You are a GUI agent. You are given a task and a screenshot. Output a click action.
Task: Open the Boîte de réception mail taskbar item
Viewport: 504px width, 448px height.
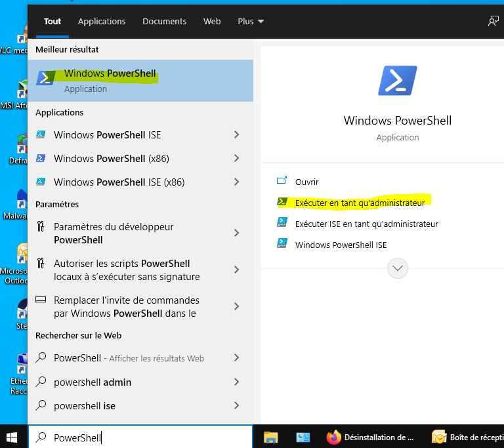(x=467, y=438)
